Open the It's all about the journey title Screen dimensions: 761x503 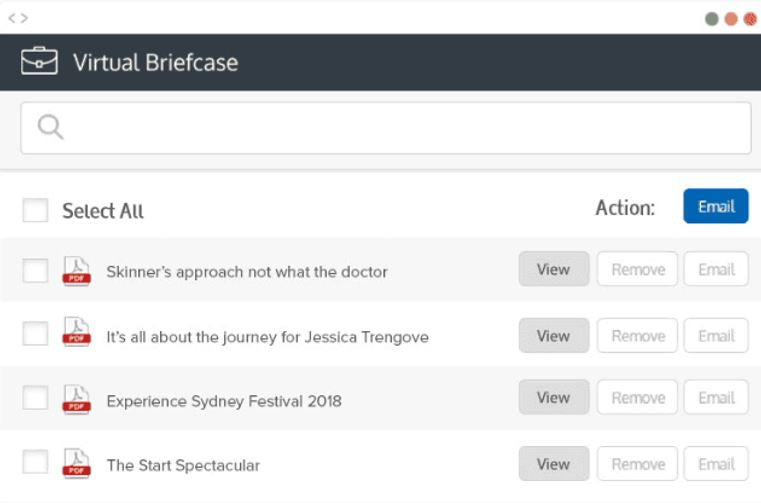(x=267, y=337)
